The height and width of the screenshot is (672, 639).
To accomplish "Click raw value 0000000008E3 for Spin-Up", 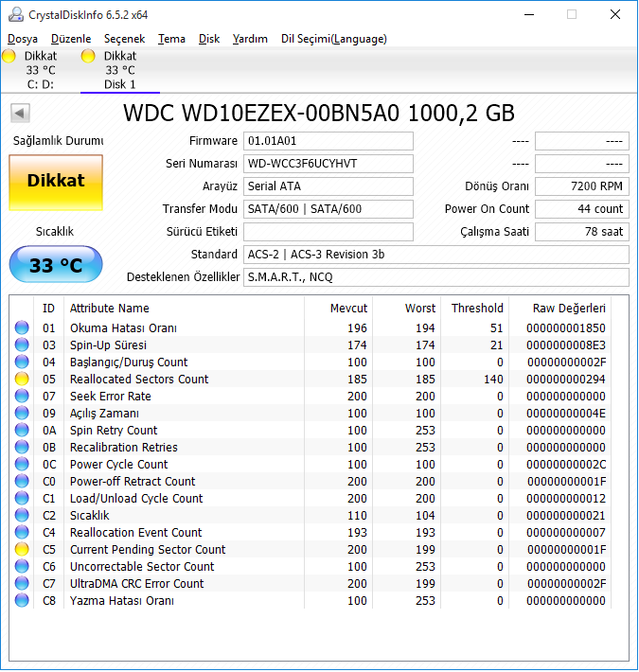I will tap(566, 345).
